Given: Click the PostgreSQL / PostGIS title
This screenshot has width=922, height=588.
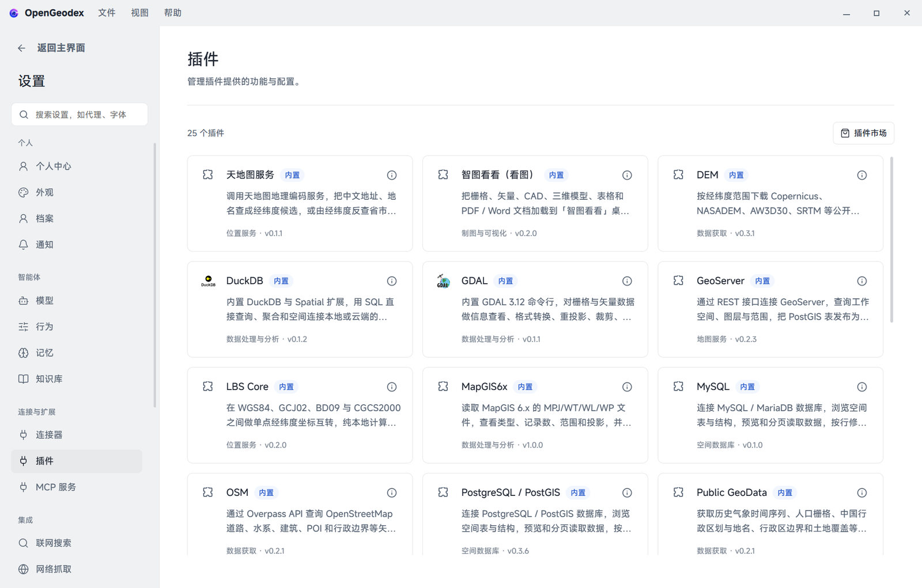Looking at the screenshot, I should (511, 492).
